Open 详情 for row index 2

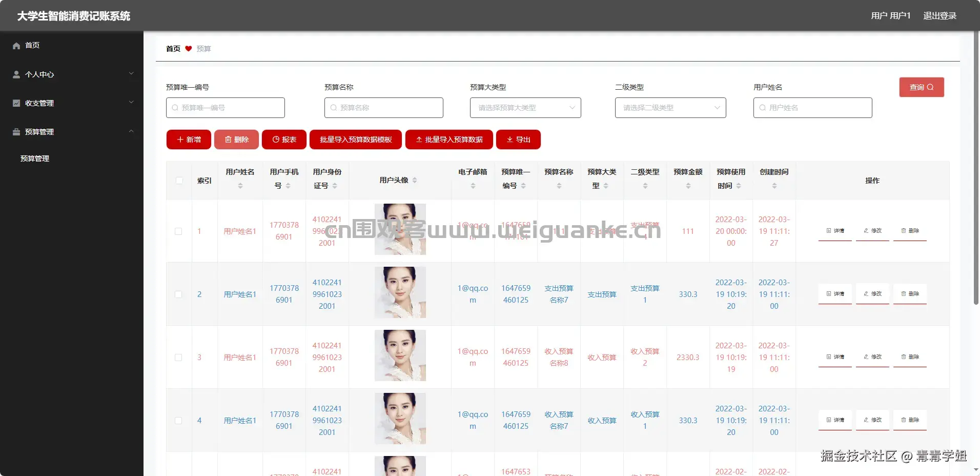(835, 294)
